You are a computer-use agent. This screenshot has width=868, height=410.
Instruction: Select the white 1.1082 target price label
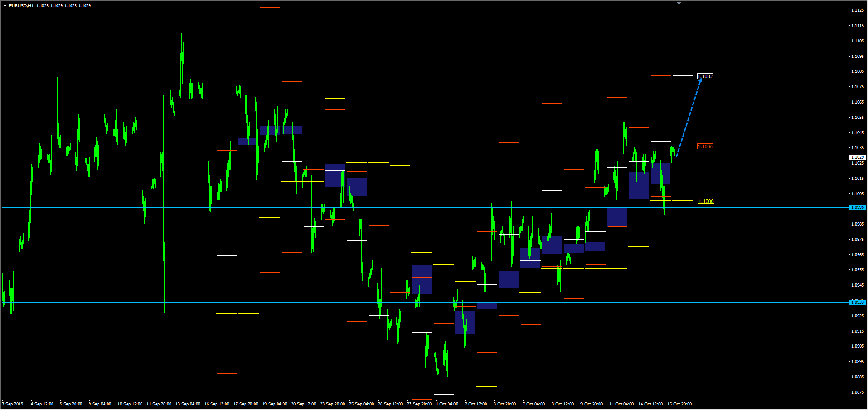[705, 76]
